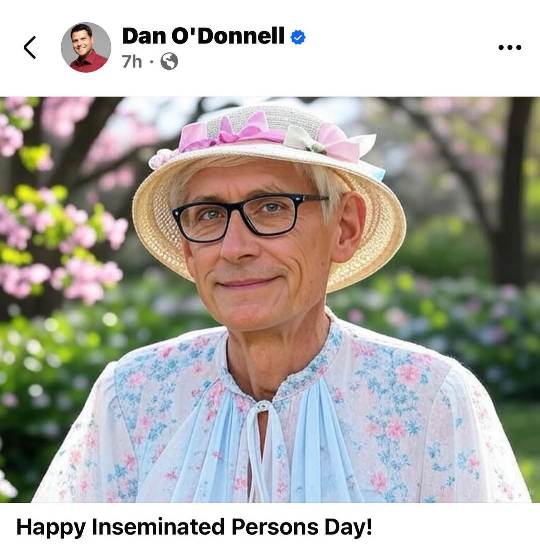
Task: Select the caption Happy Inseminated Persons Day!
Action: pyautogui.click(x=194, y=527)
